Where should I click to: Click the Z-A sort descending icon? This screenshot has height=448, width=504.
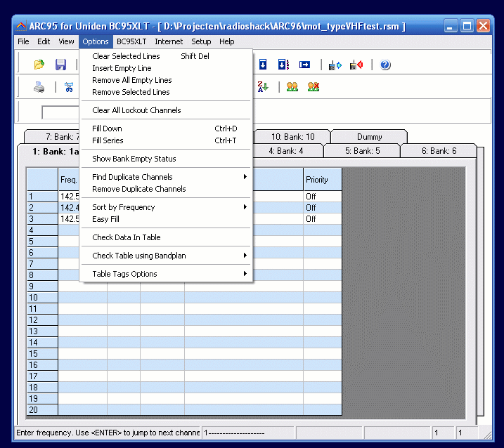pyautogui.click(x=263, y=86)
